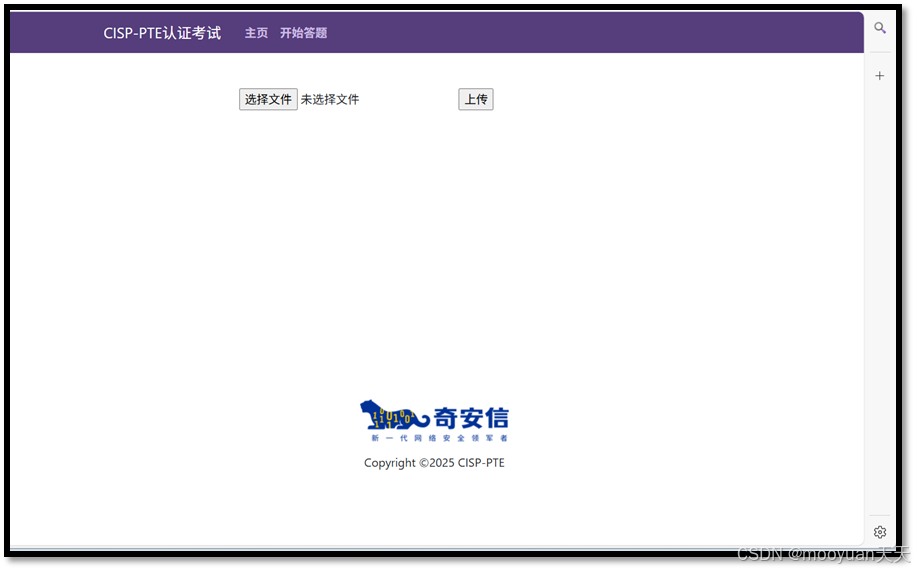Submit with the 上传 button
This screenshot has width=915, height=570.
pyautogui.click(x=476, y=99)
